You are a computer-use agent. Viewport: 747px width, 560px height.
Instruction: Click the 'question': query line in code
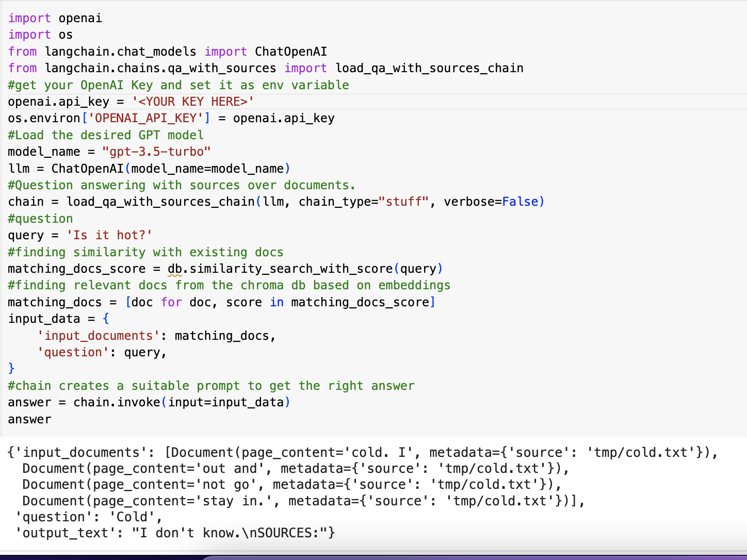click(x=102, y=352)
